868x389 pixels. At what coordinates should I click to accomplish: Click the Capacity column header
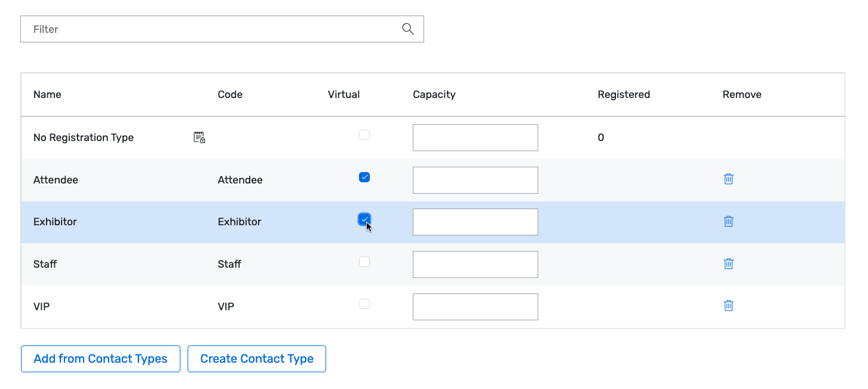tap(434, 94)
